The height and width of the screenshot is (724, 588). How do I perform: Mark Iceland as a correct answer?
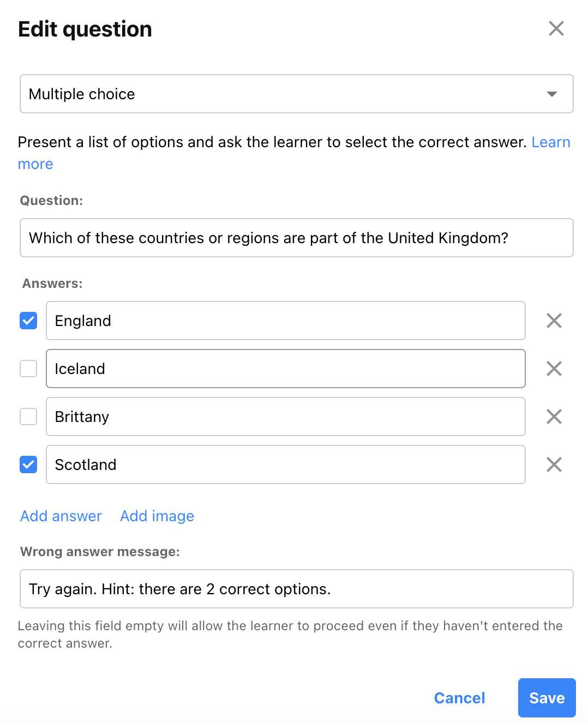(x=28, y=369)
